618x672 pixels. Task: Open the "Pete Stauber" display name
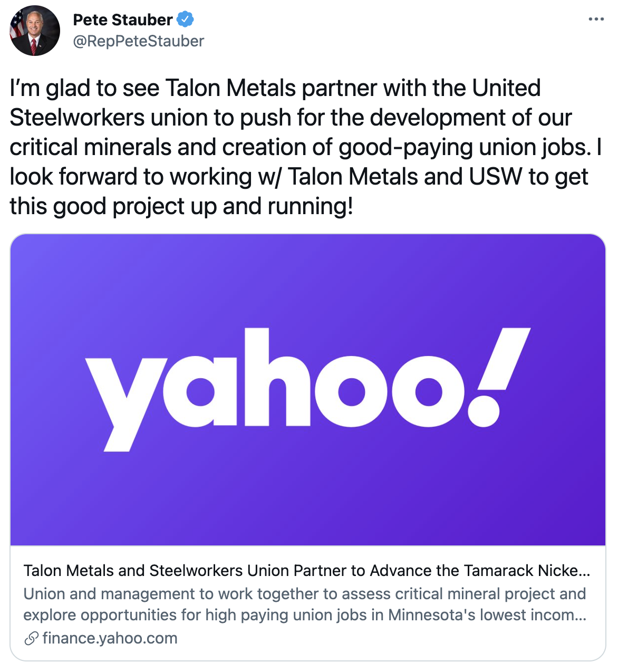[x=122, y=20]
